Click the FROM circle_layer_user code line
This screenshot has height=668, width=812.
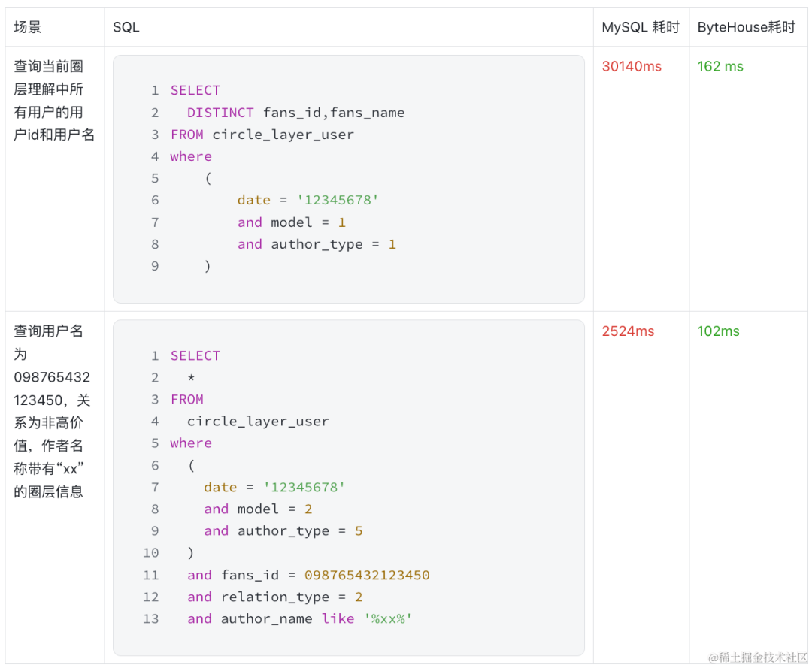(262, 135)
